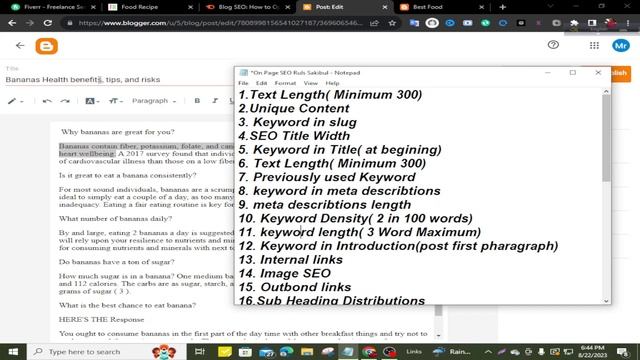Open Task View on taskbar
Viewport: 640px width, 360px height.
click(x=200, y=351)
